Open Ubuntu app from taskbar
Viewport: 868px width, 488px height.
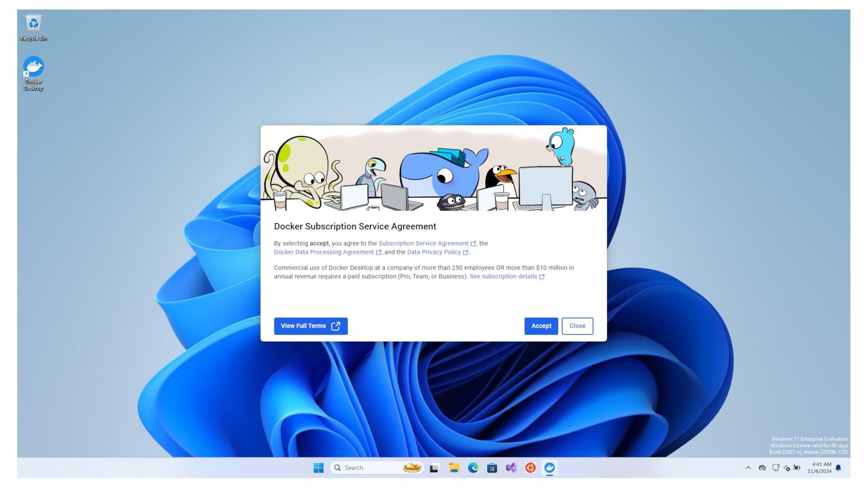point(530,468)
